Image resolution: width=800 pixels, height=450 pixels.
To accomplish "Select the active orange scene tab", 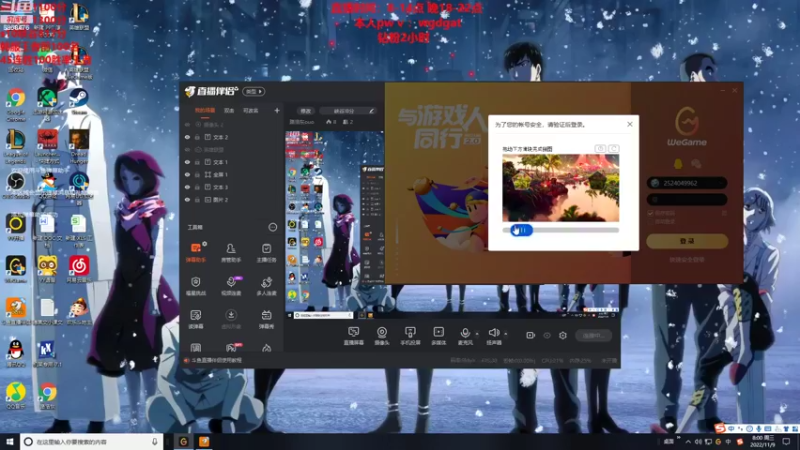I will click(205, 111).
